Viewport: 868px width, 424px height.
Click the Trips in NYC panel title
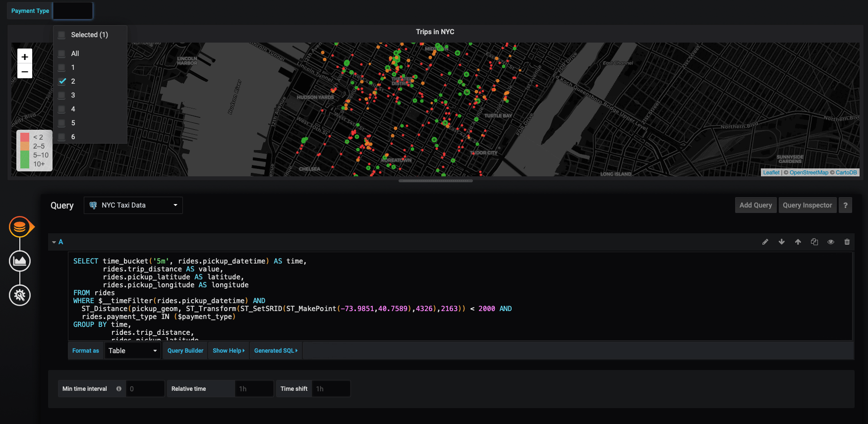(435, 32)
